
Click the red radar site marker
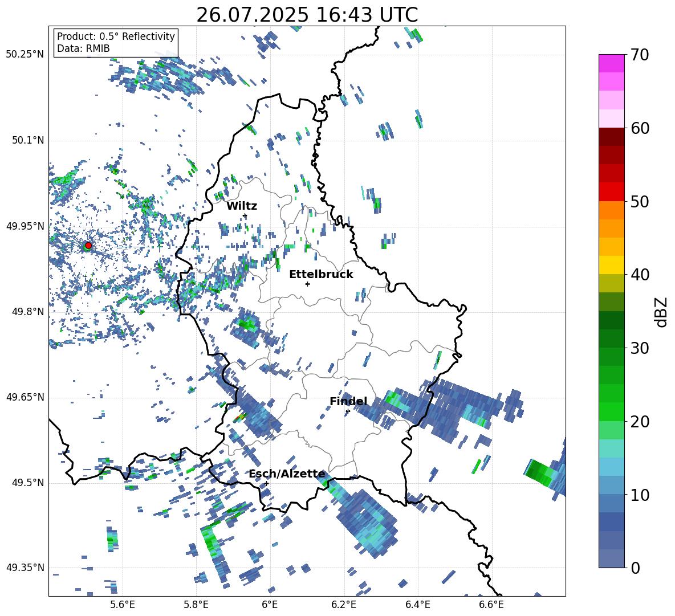88,246
